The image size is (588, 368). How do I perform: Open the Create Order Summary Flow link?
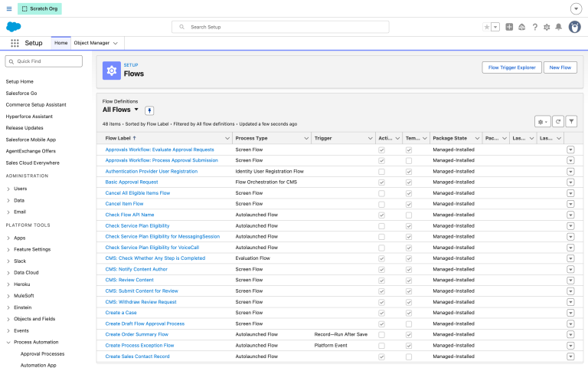point(137,334)
